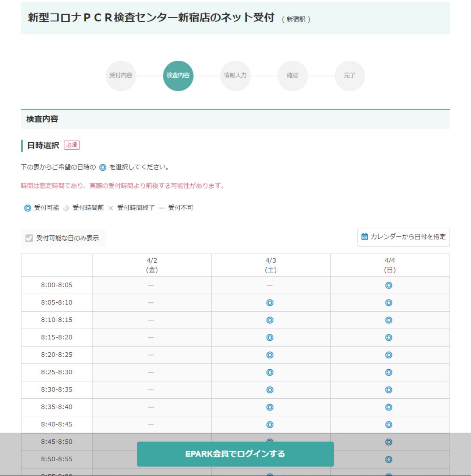Jump to 情報入力 step circle
Image resolution: width=471 pixels, height=476 pixels.
(235, 75)
